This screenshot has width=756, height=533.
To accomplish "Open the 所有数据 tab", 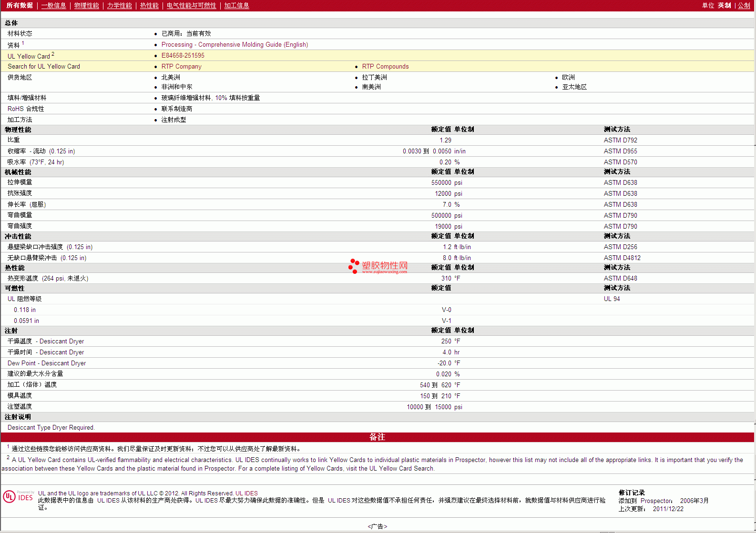I will [20, 5].
